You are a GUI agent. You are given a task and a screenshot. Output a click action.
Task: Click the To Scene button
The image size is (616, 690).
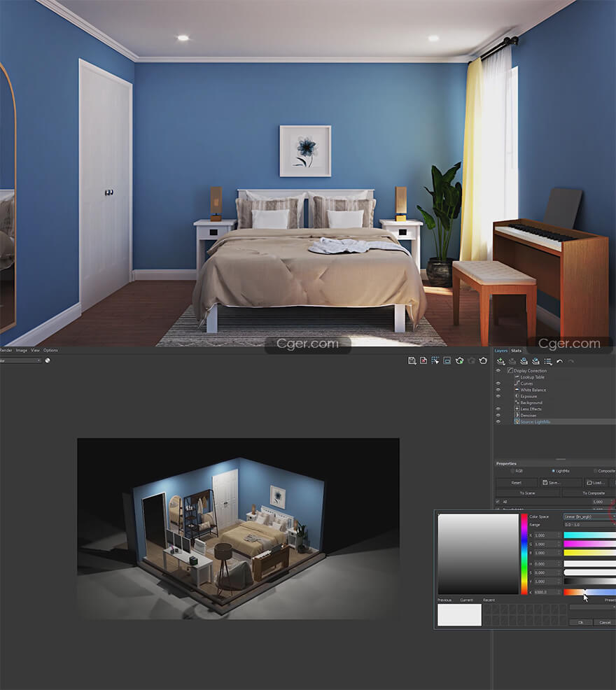[526, 493]
